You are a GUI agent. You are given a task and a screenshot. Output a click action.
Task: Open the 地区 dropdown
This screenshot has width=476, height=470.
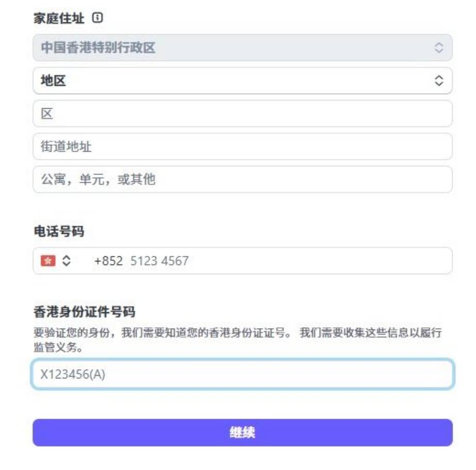(x=233, y=81)
